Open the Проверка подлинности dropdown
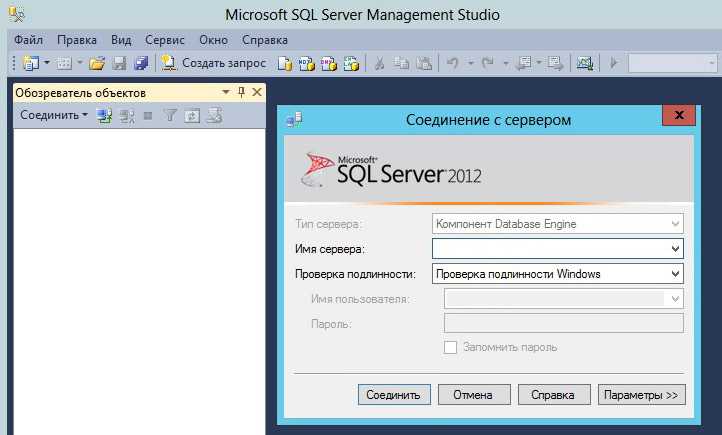Screen dimensions: 722x435 [558, 274]
